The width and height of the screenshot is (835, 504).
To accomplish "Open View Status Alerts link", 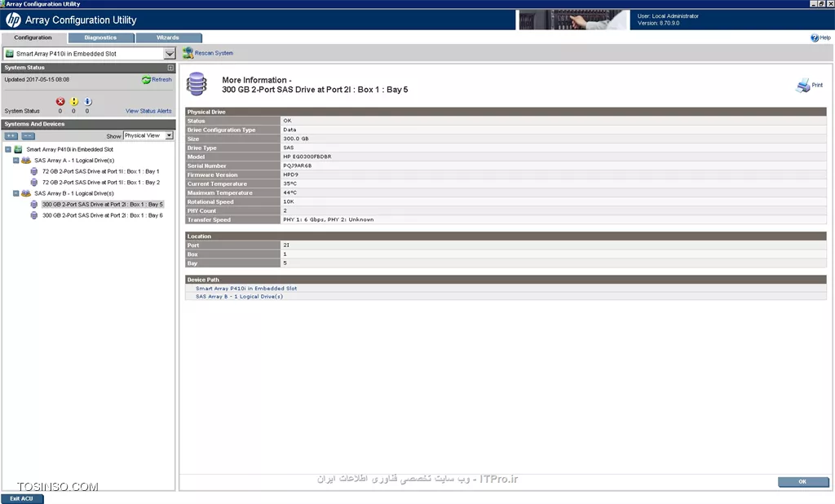I will [148, 112].
